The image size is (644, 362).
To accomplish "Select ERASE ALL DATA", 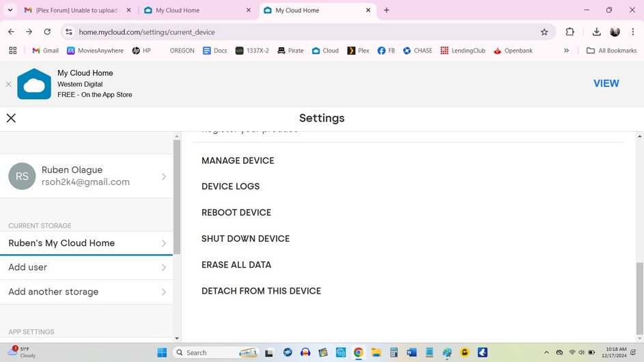I will coord(236,265).
